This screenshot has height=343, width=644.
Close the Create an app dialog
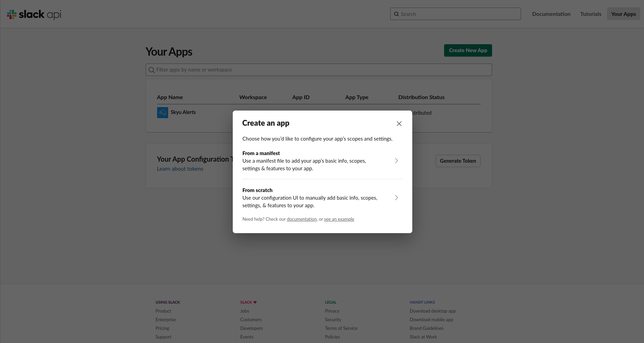pyautogui.click(x=399, y=124)
